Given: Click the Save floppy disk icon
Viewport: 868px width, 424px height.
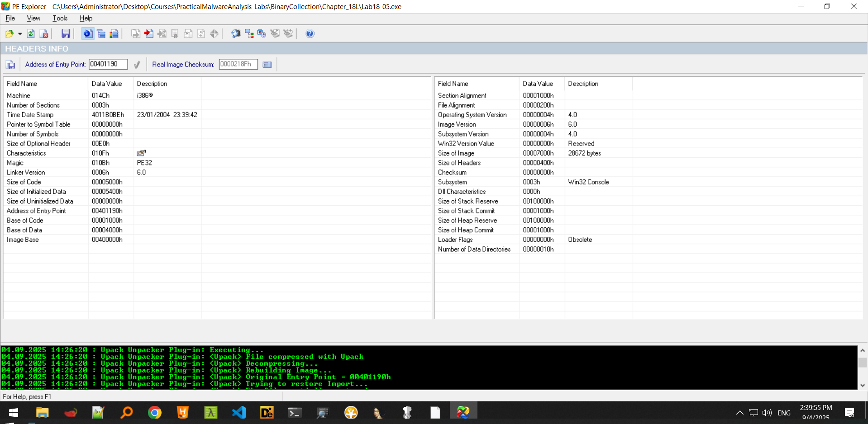Looking at the screenshot, I should (66, 34).
